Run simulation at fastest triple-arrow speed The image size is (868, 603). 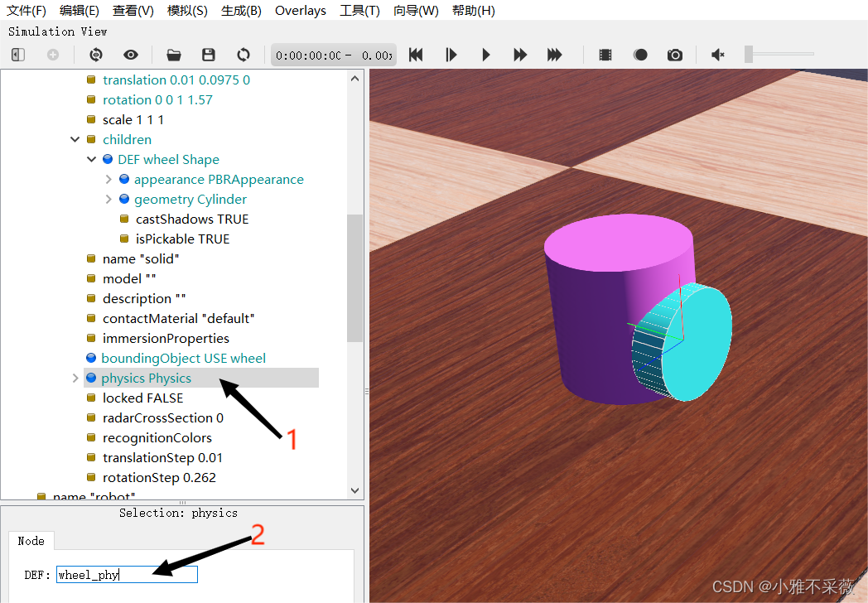point(554,55)
